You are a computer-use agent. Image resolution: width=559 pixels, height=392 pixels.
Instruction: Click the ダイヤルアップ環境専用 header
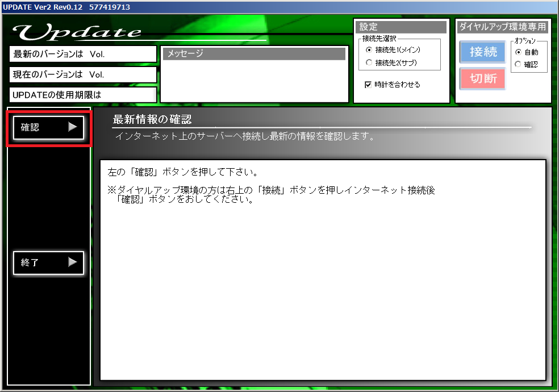click(502, 27)
